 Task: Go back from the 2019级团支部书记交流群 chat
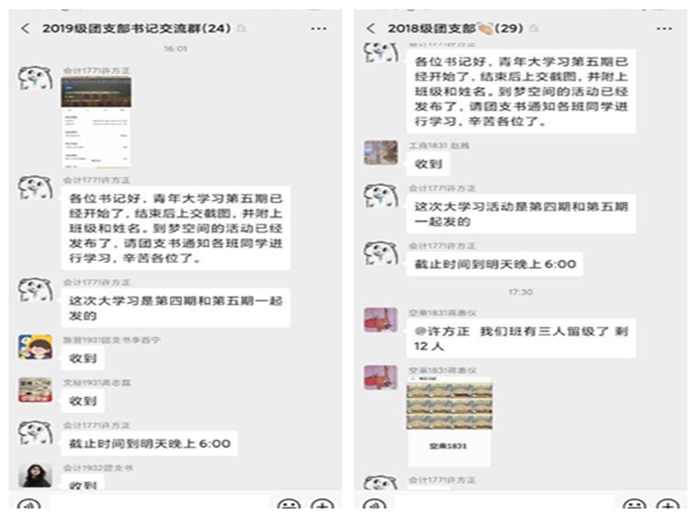25,28
